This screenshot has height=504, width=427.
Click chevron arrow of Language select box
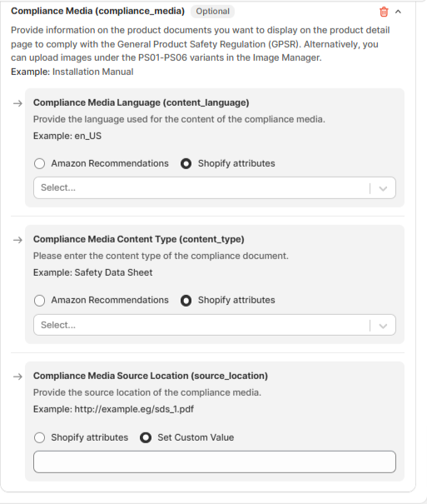coord(383,188)
